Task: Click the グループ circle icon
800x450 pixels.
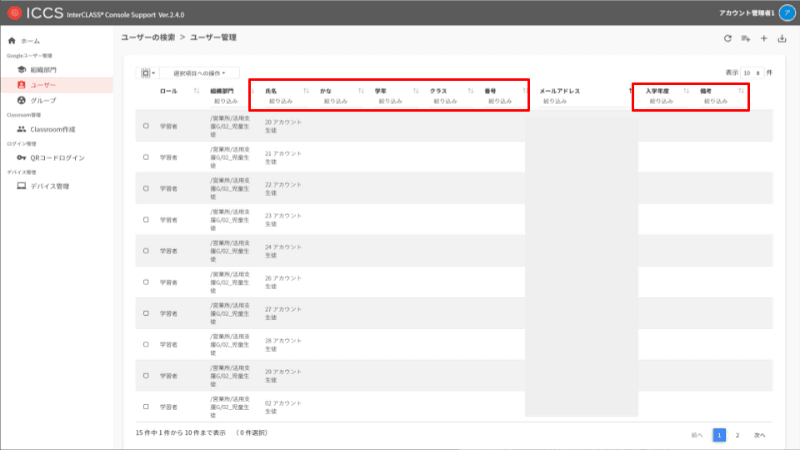Action: (x=21, y=100)
